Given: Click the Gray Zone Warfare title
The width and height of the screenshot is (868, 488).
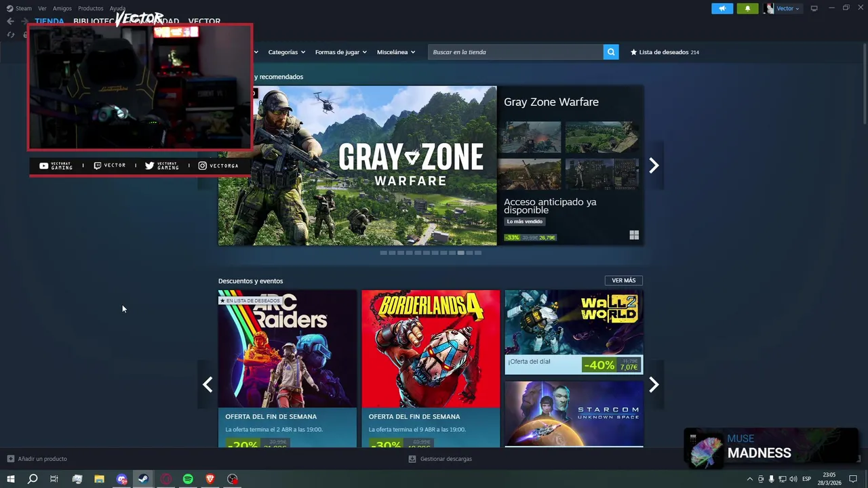Looking at the screenshot, I should pyautogui.click(x=551, y=102).
